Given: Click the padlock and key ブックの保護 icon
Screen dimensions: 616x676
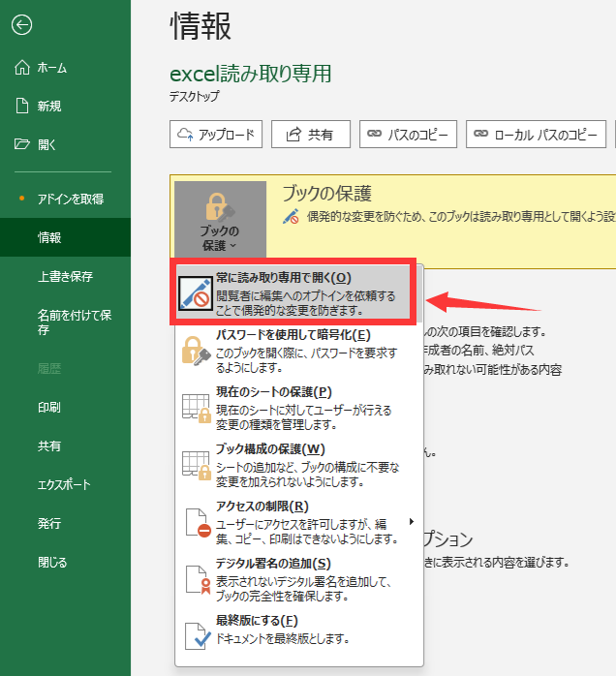Looking at the screenshot, I should click(x=220, y=207).
